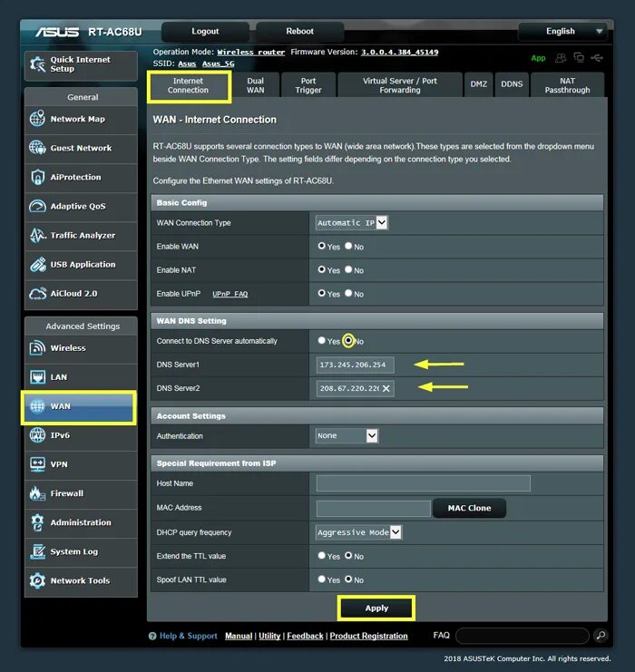Click the AiCloud 2.0 cloud icon
This screenshot has width=635, height=672.
coord(37,294)
